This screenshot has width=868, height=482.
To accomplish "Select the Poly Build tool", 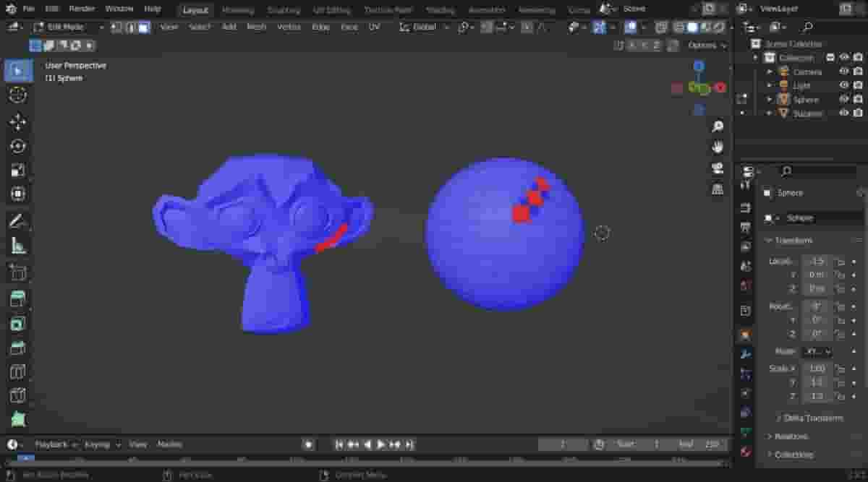I will click(18, 419).
